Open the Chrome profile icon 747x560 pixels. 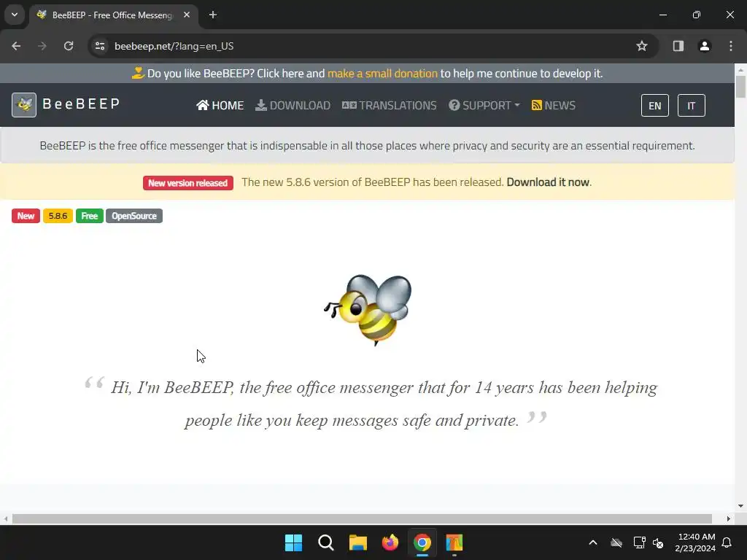(705, 46)
